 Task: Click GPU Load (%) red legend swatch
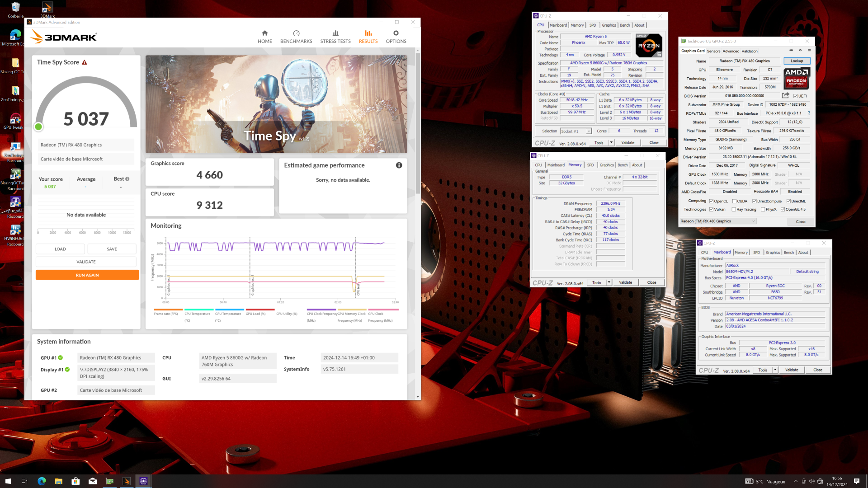[x=260, y=310]
